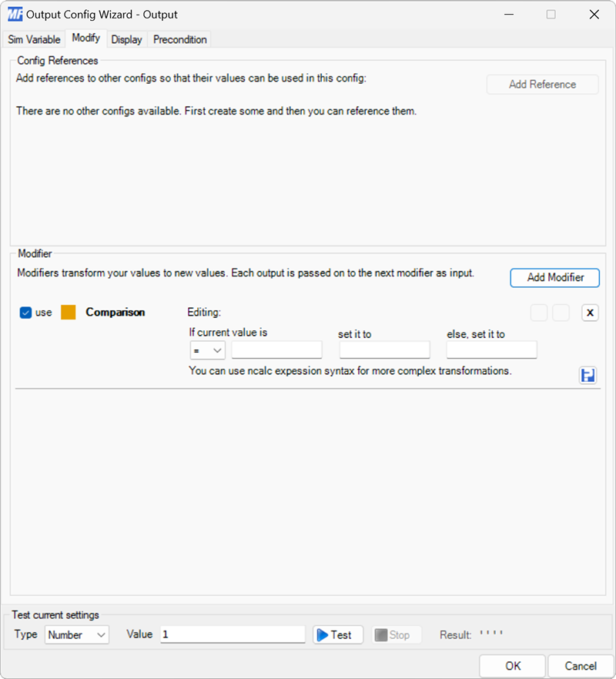Remove the Comparison modifier with the X

pos(588,313)
